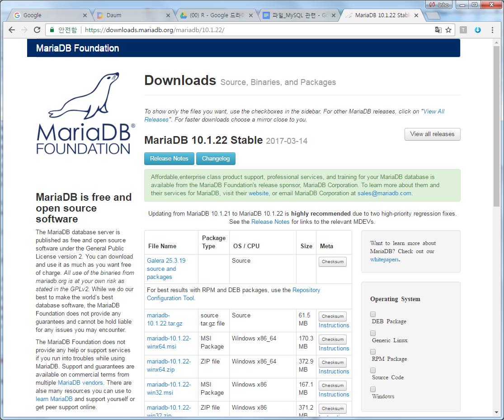Switch to the Google tab
Viewport: 504px width, 420px height.
click(x=48, y=15)
